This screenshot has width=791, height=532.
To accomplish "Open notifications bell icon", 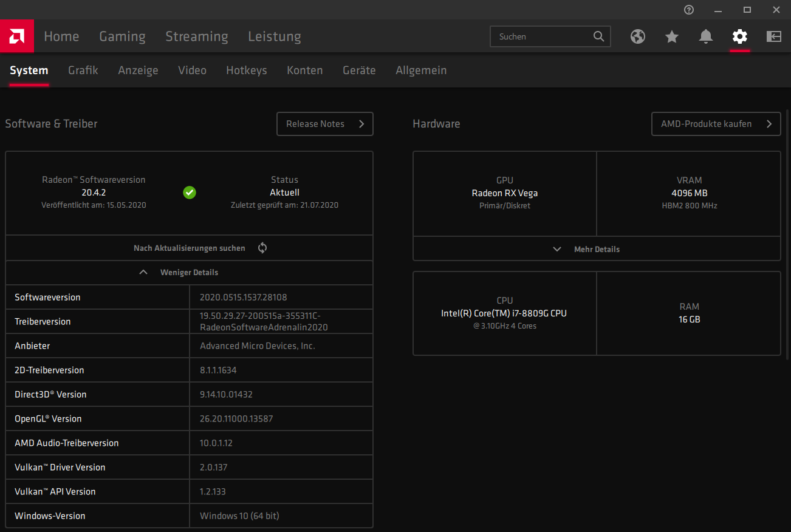I will coord(706,36).
